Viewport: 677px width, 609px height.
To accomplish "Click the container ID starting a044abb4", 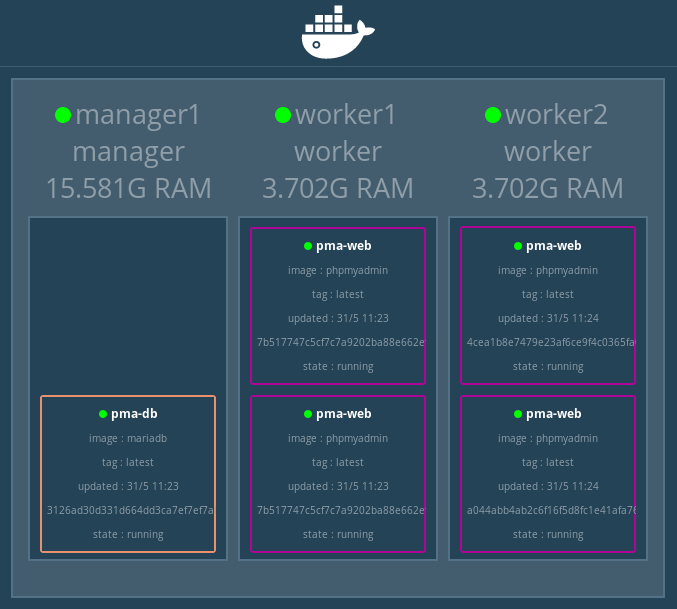I will click(549, 510).
